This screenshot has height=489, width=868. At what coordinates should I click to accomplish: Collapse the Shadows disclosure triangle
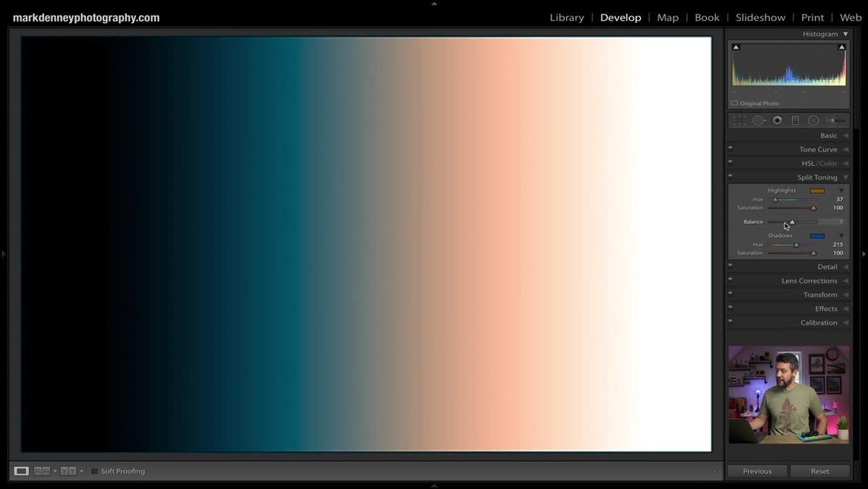tap(841, 236)
